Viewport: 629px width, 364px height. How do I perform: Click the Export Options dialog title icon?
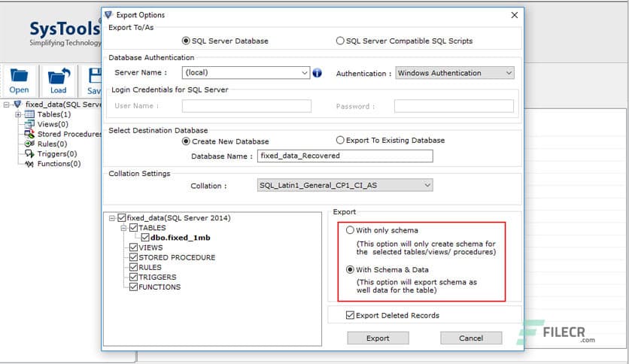108,15
